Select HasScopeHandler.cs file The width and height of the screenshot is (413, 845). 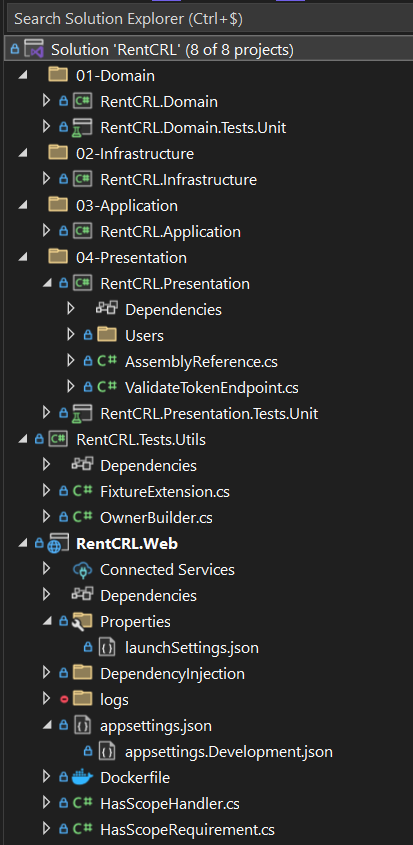click(170, 804)
